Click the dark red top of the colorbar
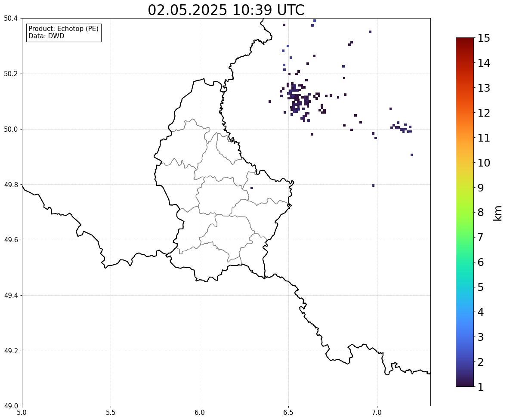Screen dimensions: 507x420 pyautogui.click(x=465, y=40)
